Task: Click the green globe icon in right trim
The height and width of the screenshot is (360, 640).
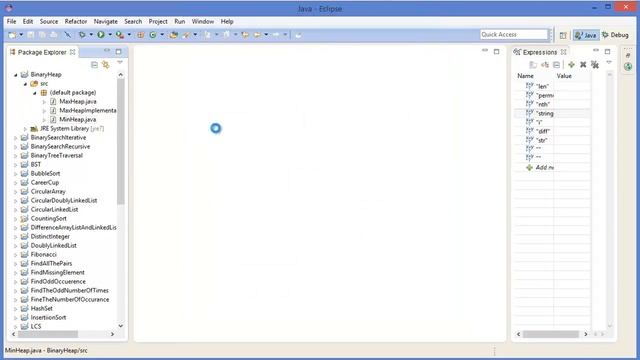Action: click(x=628, y=66)
